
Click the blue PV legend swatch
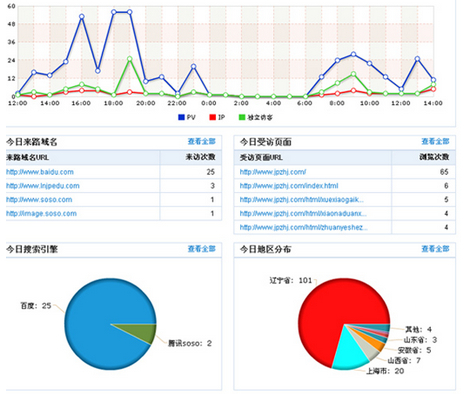181,117
